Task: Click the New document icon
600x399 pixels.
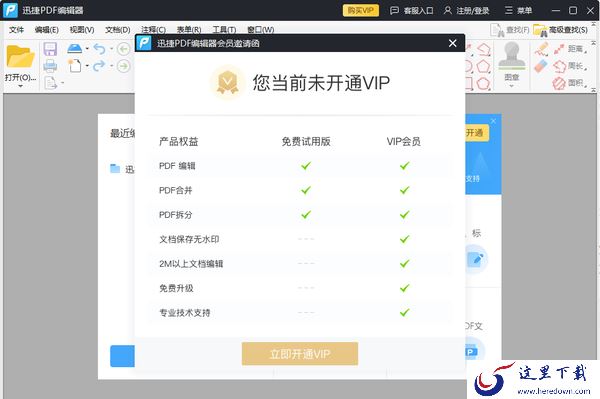Action: [x=75, y=65]
